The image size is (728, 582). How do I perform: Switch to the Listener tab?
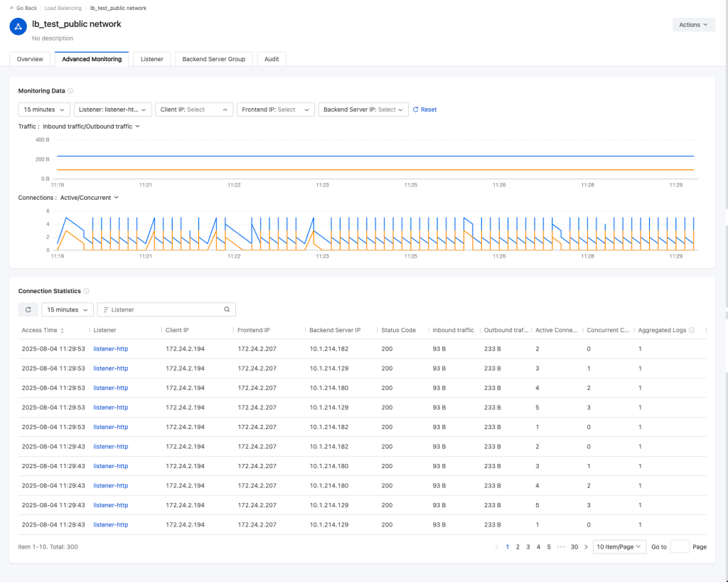[152, 59]
